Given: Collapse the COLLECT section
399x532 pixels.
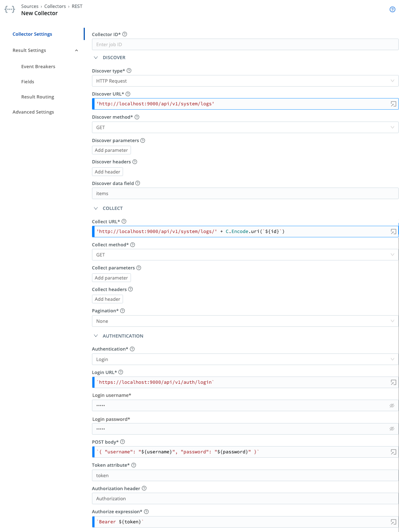Looking at the screenshot, I should pyautogui.click(x=96, y=208).
